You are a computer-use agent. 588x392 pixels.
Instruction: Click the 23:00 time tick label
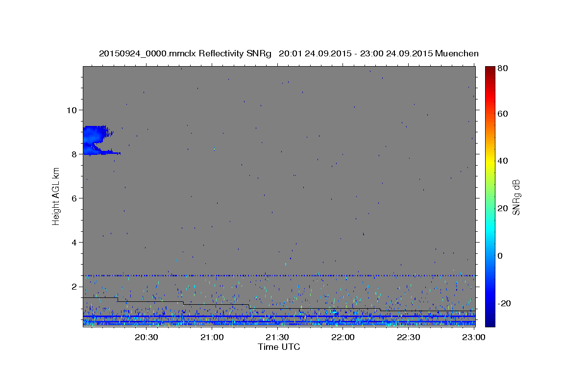(474, 337)
